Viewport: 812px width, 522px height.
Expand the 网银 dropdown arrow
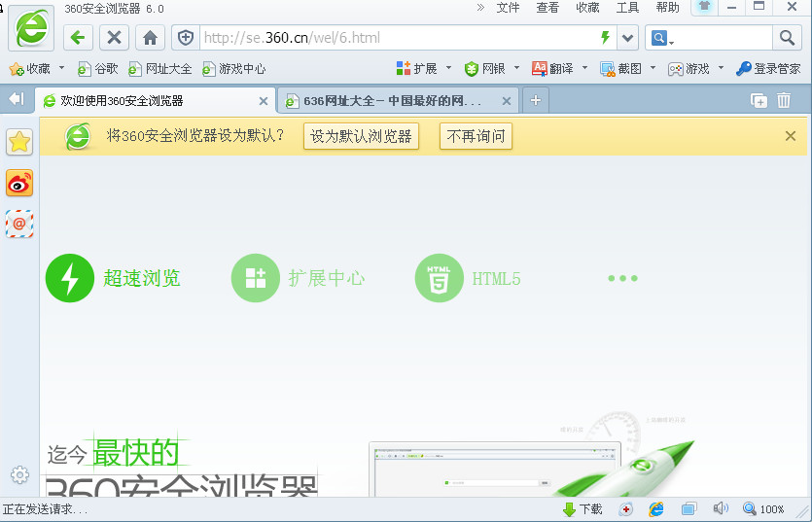[516, 68]
